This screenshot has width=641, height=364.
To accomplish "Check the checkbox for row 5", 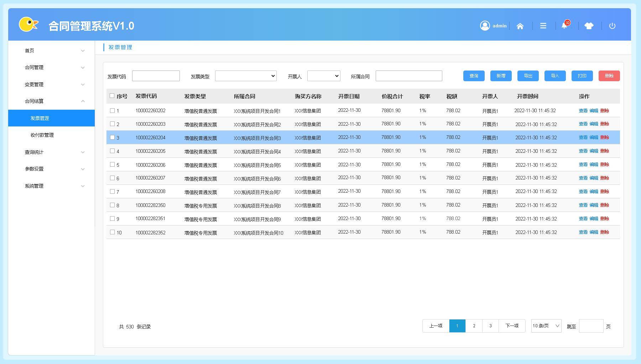I will tap(112, 165).
